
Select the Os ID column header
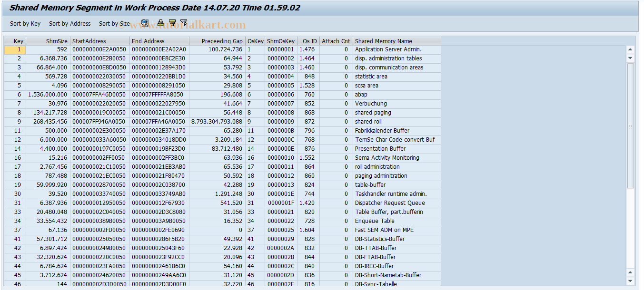(308, 41)
